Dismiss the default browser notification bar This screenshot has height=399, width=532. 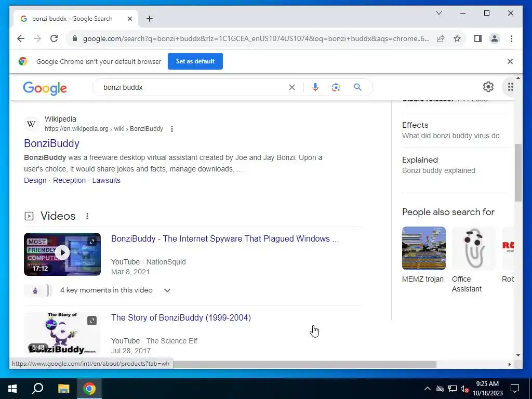click(x=510, y=61)
